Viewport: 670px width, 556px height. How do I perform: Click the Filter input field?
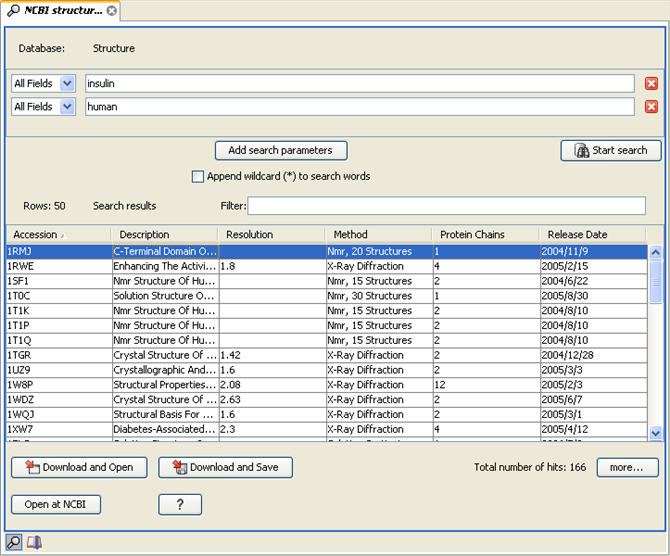447,206
